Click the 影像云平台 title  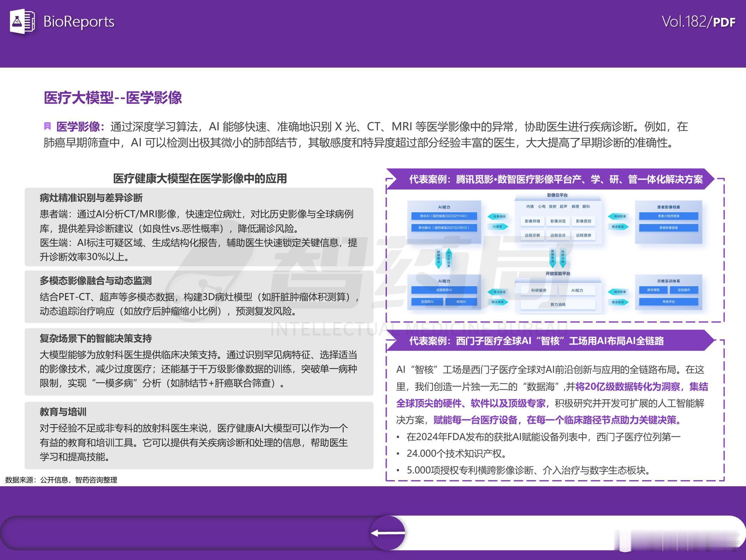pos(557,195)
